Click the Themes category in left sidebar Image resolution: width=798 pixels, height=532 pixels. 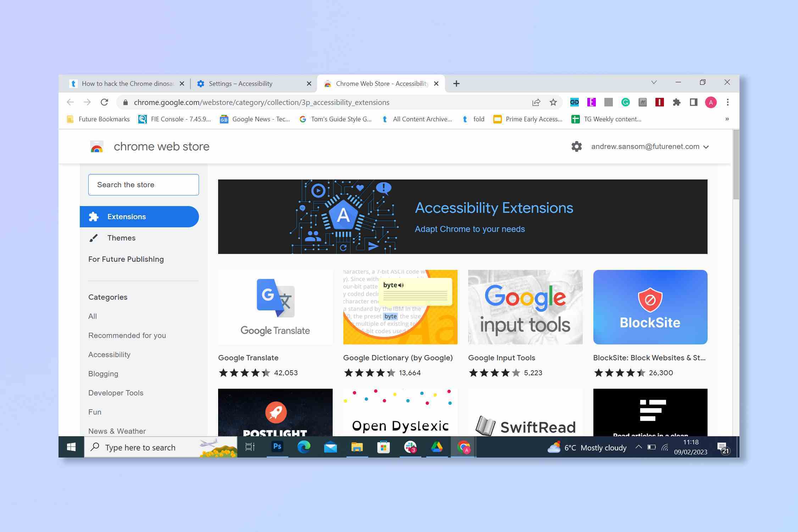coord(121,238)
